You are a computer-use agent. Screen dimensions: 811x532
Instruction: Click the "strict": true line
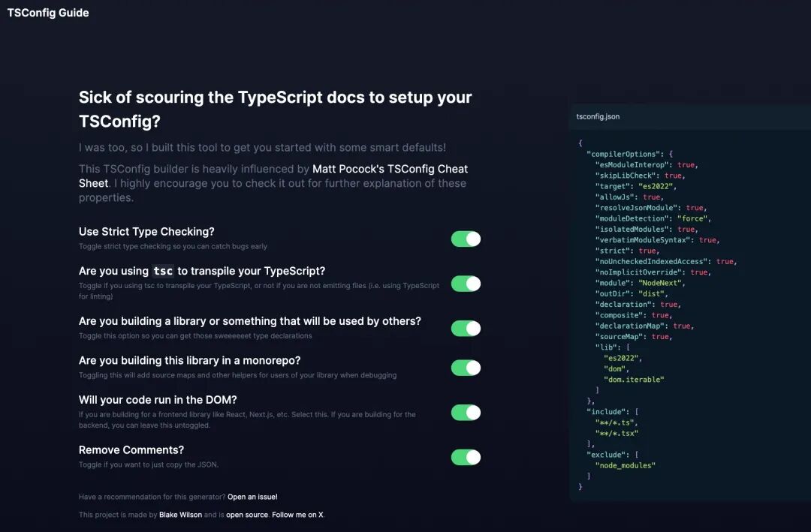[x=627, y=251]
